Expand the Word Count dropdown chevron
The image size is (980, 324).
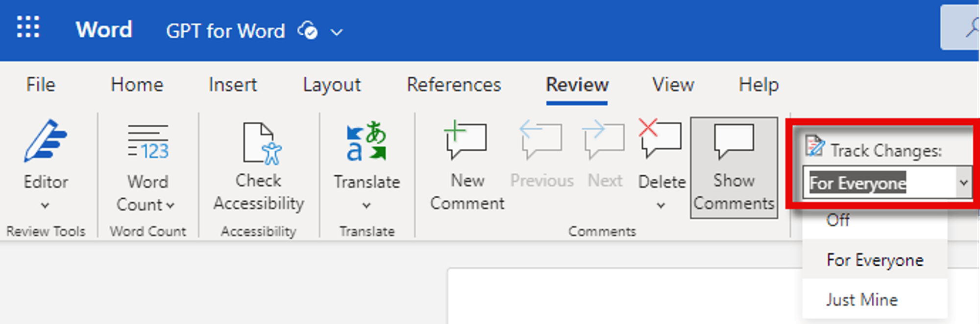[x=170, y=206]
